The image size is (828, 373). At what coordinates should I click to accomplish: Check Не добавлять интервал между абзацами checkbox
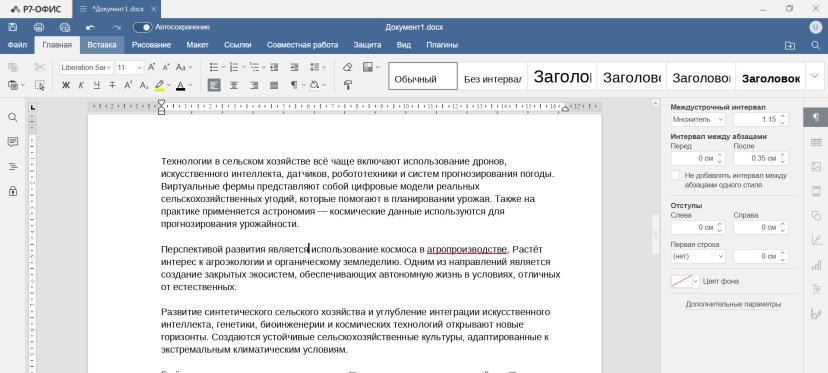coord(675,175)
